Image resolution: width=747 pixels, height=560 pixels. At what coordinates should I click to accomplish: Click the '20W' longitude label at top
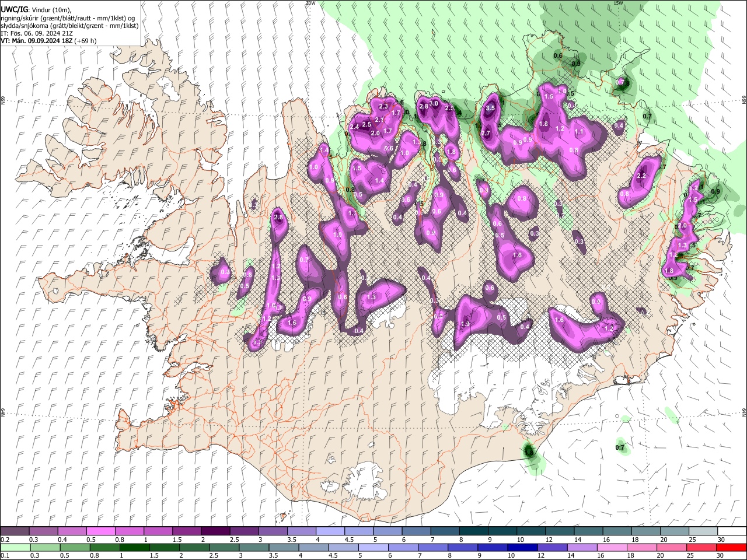coord(310,3)
